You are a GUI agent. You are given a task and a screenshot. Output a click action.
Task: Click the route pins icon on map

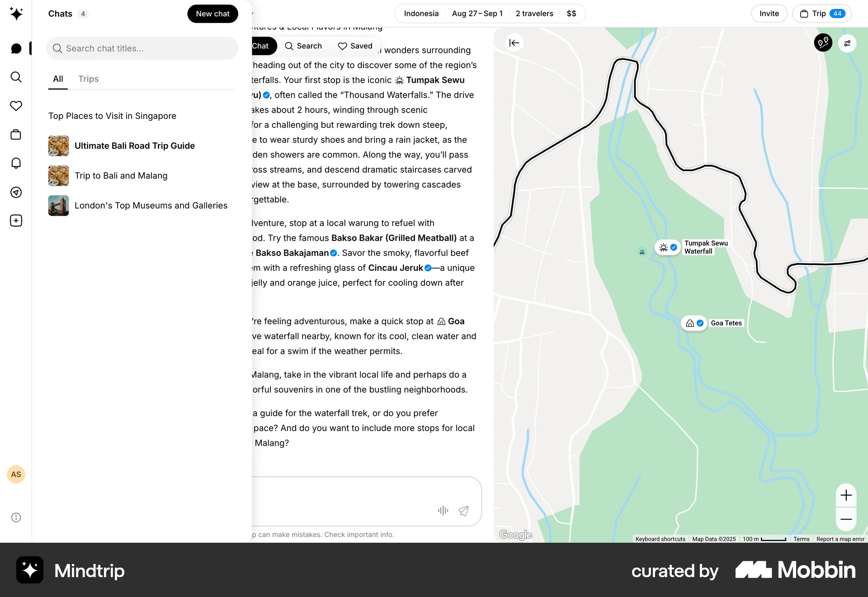pyautogui.click(x=823, y=43)
